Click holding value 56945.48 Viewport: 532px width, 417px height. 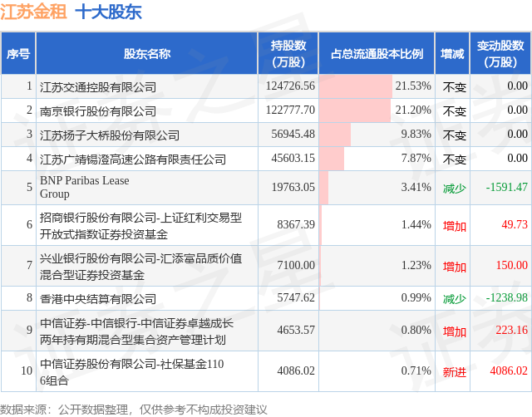pos(293,135)
